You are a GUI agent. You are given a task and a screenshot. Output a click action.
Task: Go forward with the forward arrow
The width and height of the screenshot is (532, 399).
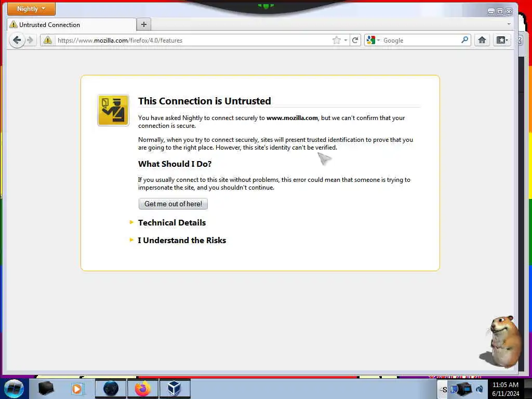coord(31,41)
